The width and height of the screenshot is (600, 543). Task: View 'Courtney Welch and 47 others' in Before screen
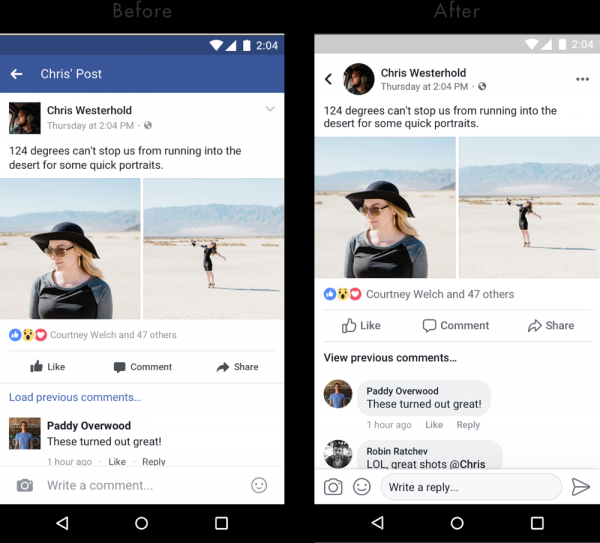click(x=113, y=335)
